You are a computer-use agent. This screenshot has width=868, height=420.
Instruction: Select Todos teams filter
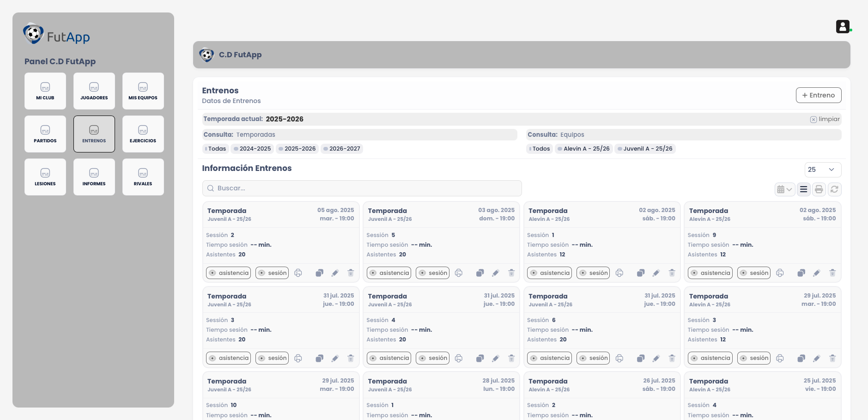tap(540, 149)
